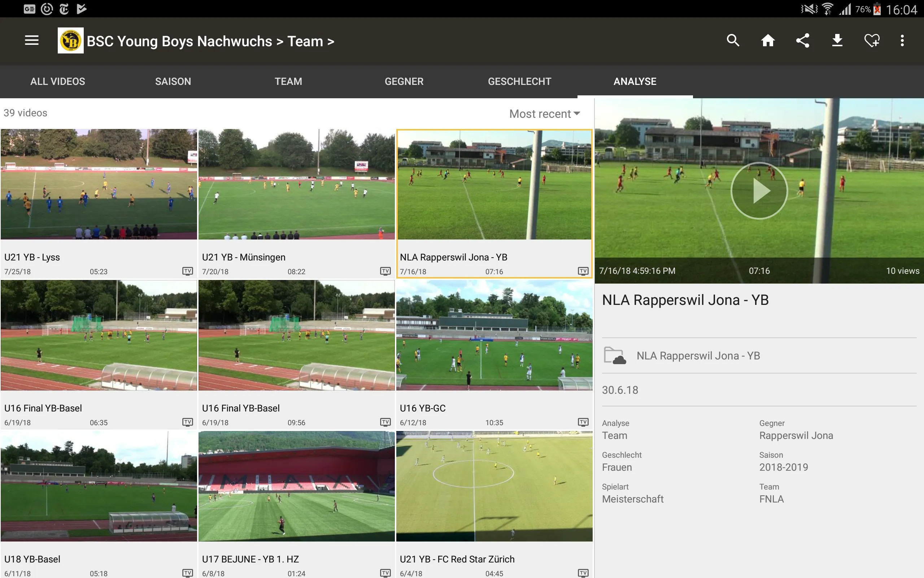Tap the 10 views counter
The image size is (924, 578).
(903, 271)
